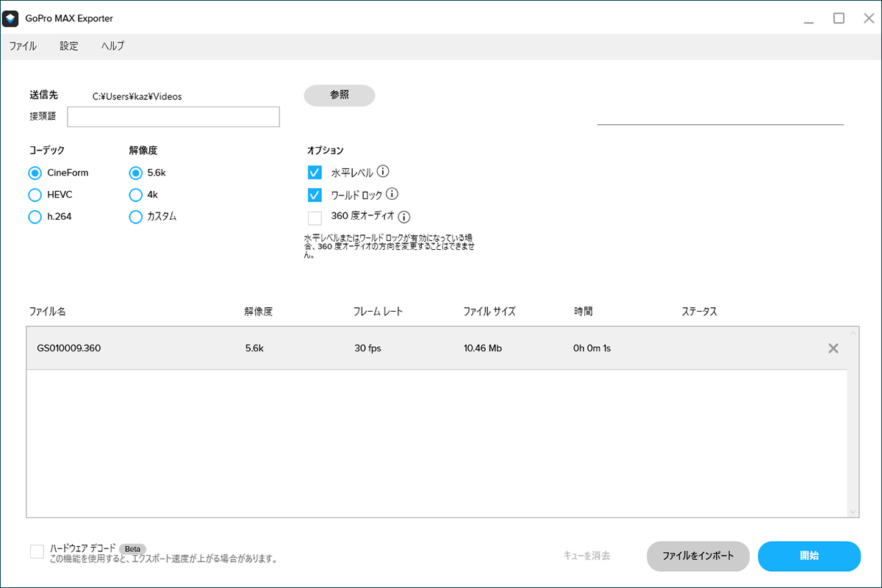This screenshot has width=882, height=588.
Task: Select the HEVC codec option
Action: (x=35, y=195)
